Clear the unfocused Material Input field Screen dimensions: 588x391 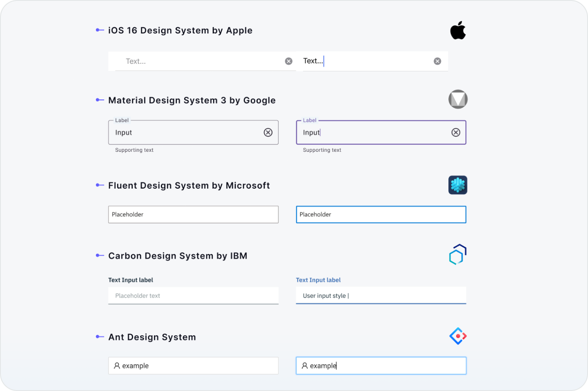[x=268, y=132]
